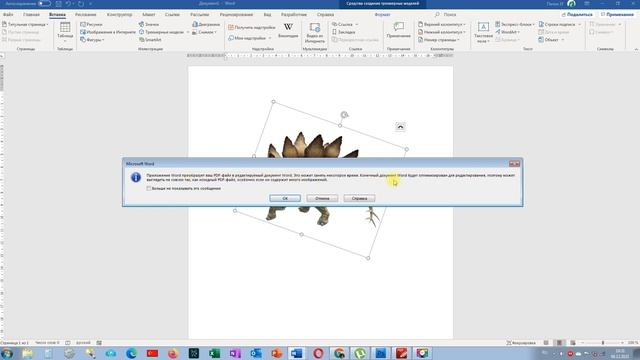
Task: Click the Видео из Интернета icon
Action: [x=315, y=33]
